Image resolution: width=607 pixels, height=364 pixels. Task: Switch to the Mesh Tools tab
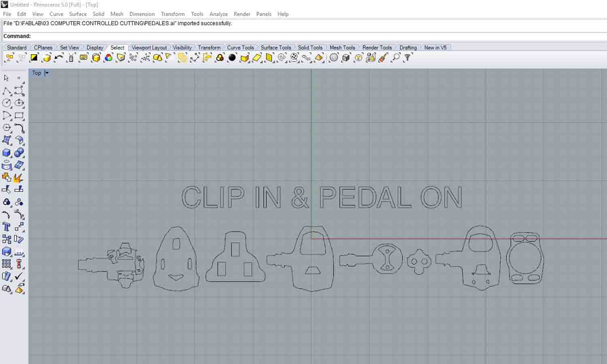tap(342, 47)
